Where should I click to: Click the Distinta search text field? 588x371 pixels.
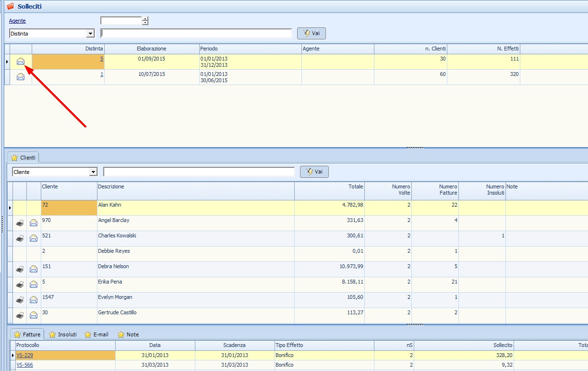point(196,34)
